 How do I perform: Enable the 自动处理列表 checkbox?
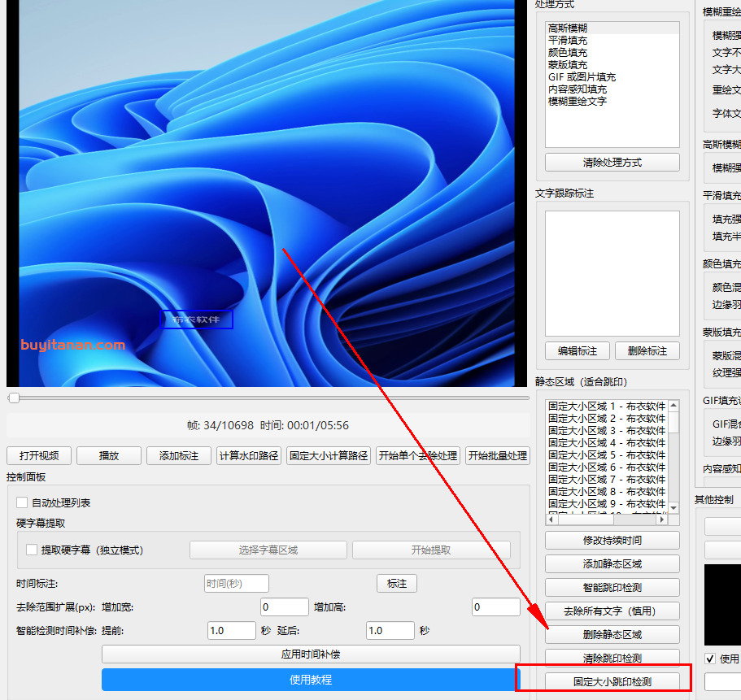point(22,503)
